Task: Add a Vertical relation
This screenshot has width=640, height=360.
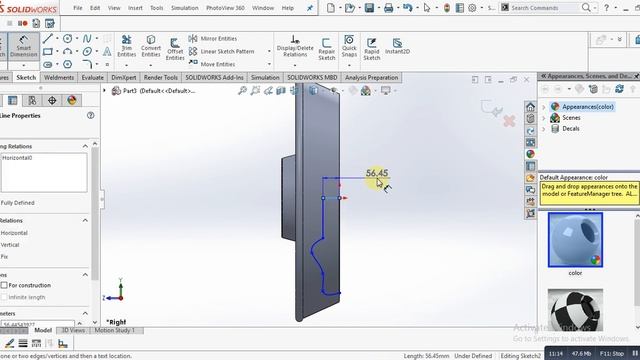Action: pyautogui.click(x=10, y=245)
